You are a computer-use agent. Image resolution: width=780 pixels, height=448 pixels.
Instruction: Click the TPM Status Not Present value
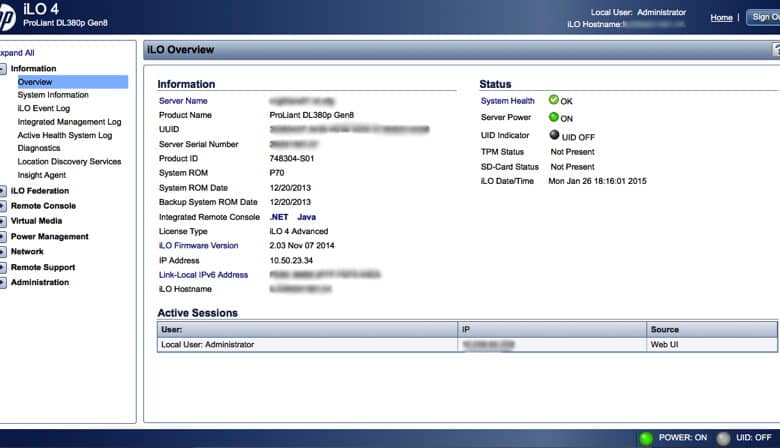[x=572, y=152]
